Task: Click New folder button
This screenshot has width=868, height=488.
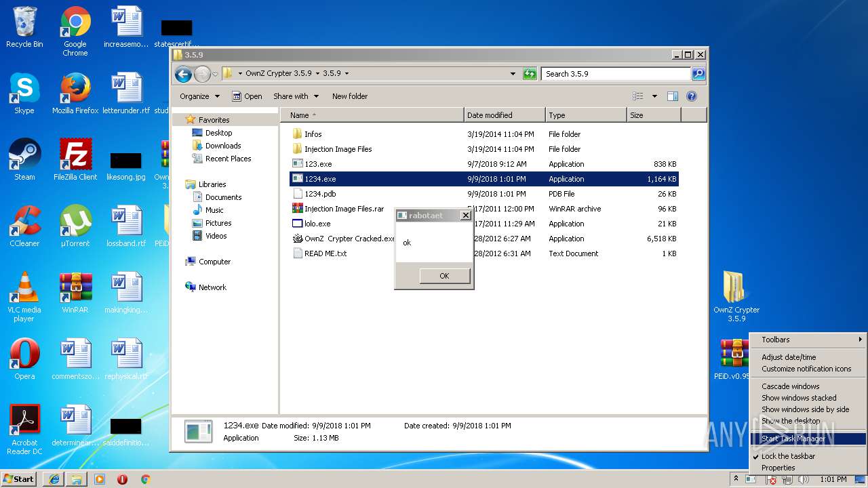Action: point(350,96)
